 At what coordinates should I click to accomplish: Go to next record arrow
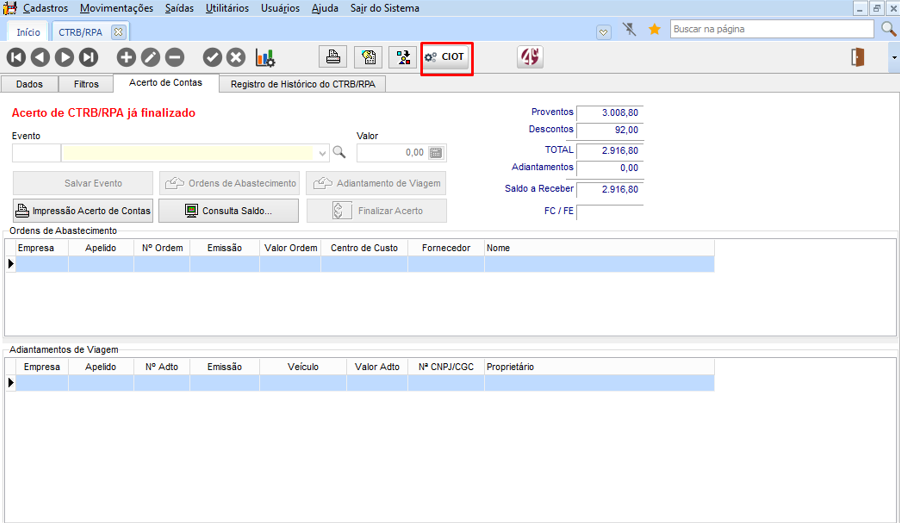click(x=64, y=57)
